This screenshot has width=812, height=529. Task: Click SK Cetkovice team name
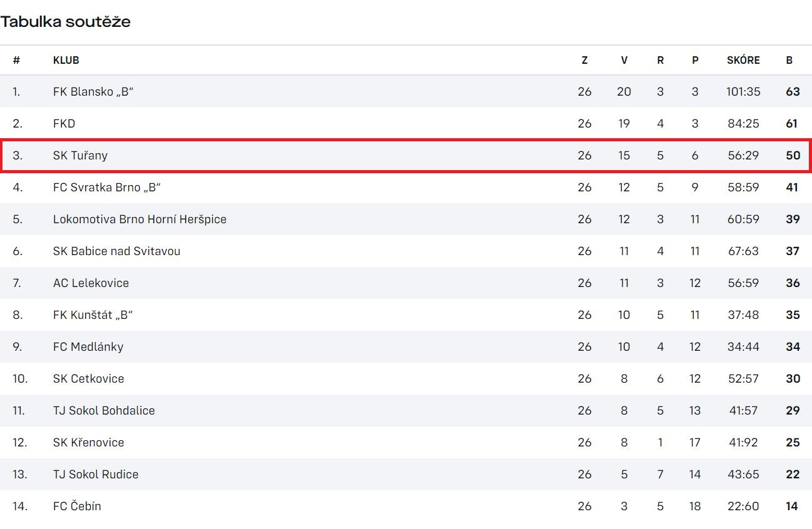pos(88,379)
